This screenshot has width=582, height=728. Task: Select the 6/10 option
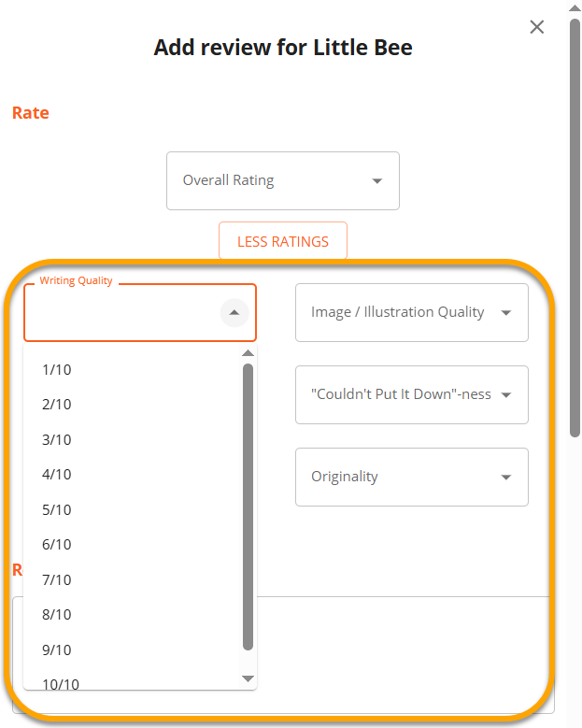point(57,545)
